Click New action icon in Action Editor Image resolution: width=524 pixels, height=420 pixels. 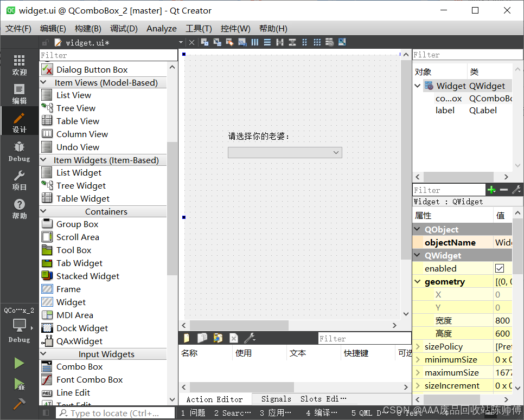click(187, 338)
